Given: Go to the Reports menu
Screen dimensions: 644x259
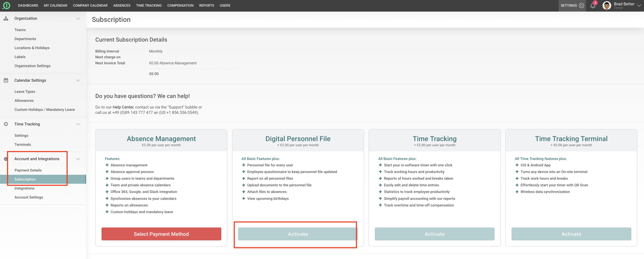Looking at the screenshot, I should 206,6.
